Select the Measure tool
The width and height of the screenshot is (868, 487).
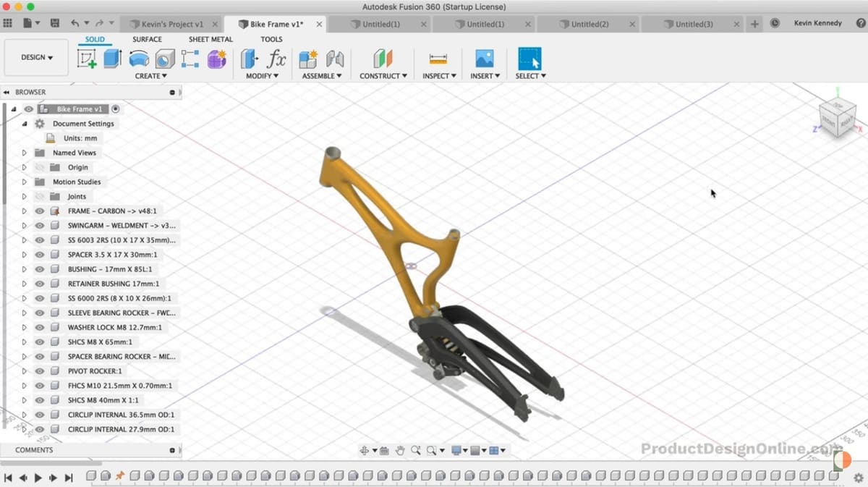[x=438, y=59]
